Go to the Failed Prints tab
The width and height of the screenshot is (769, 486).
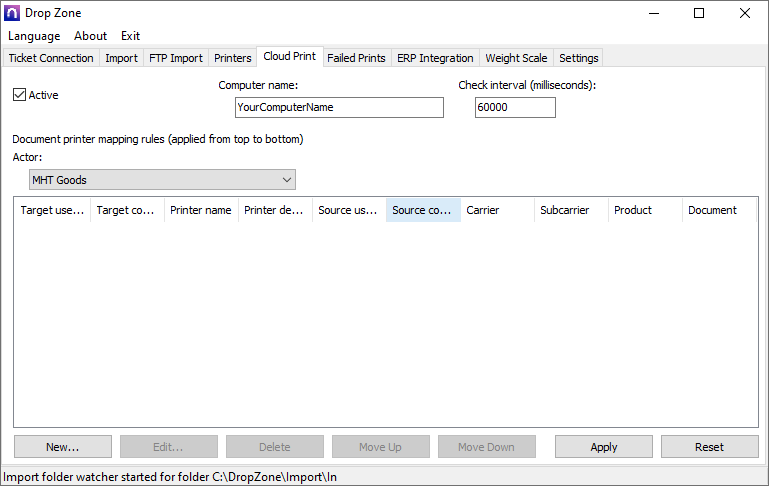(356, 58)
